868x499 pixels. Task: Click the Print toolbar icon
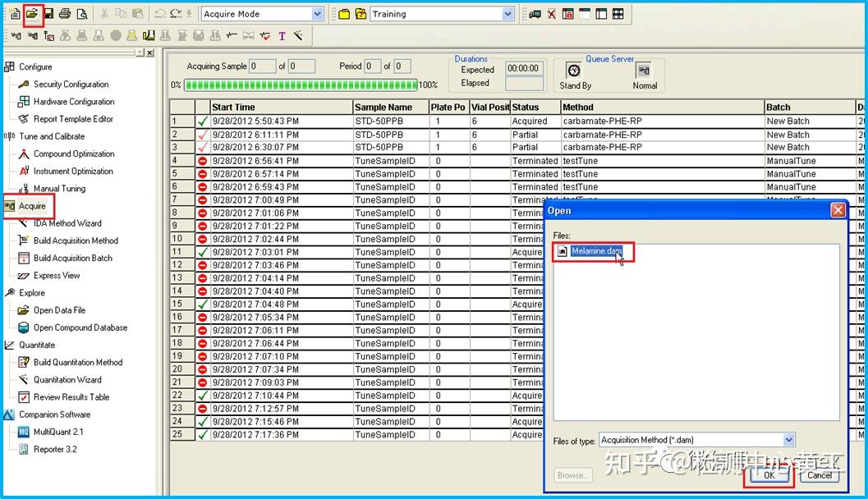click(65, 13)
